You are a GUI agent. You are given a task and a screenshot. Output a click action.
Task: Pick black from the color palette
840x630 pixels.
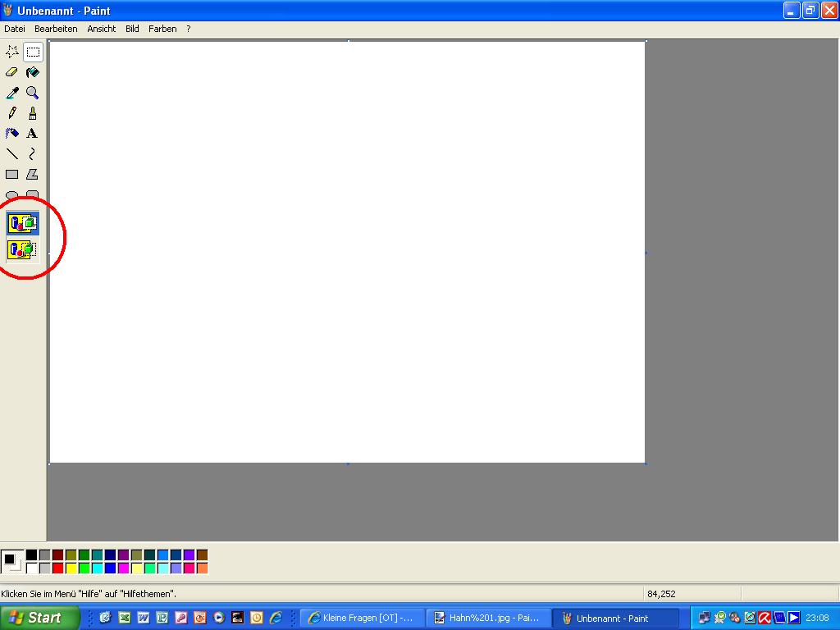pos(32,555)
